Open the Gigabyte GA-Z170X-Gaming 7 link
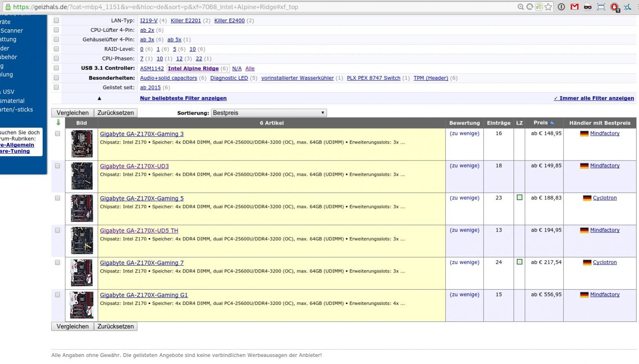This screenshot has height=364, width=639. pyautogui.click(x=142, y=263)
